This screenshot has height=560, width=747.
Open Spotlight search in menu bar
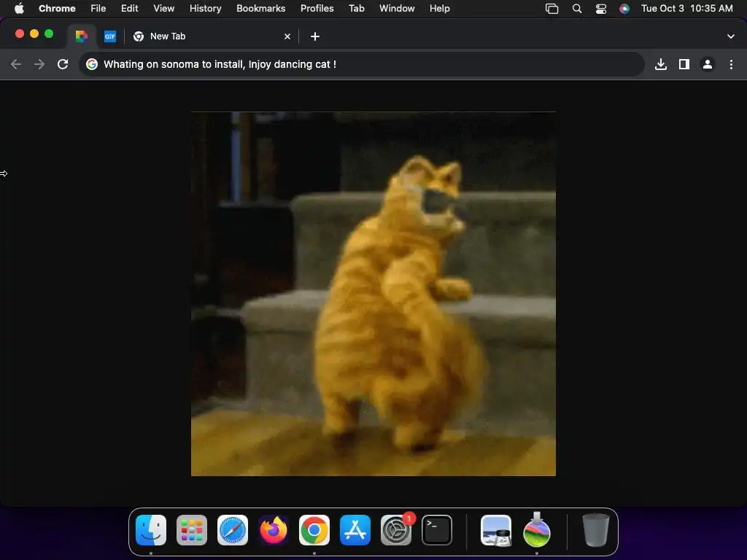tap(576, 8)
